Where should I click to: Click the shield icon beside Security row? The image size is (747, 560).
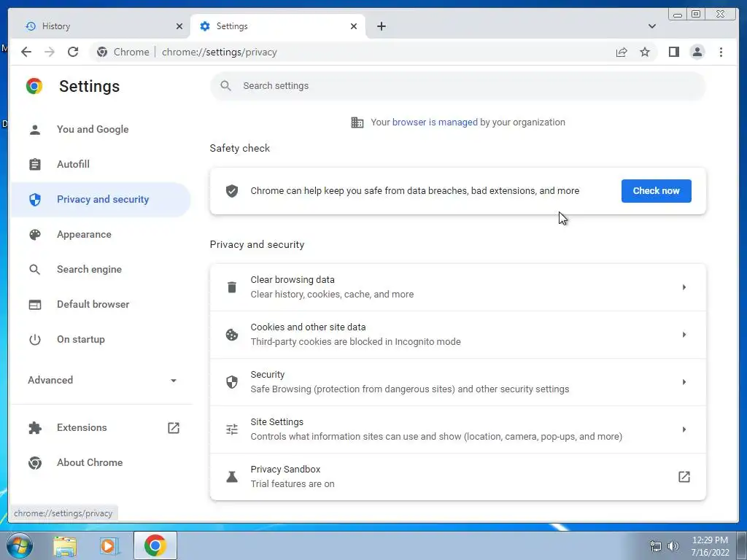click(x=232, y=382)
